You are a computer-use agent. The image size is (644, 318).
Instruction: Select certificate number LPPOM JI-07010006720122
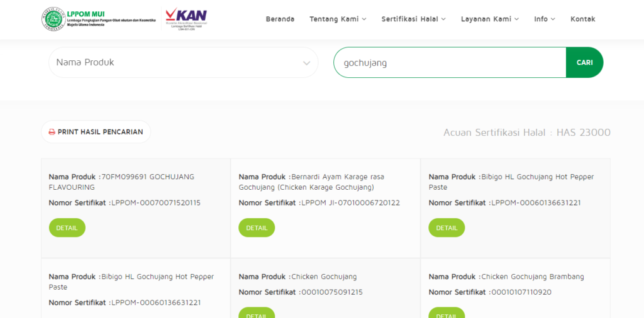(x=350, y=203)
